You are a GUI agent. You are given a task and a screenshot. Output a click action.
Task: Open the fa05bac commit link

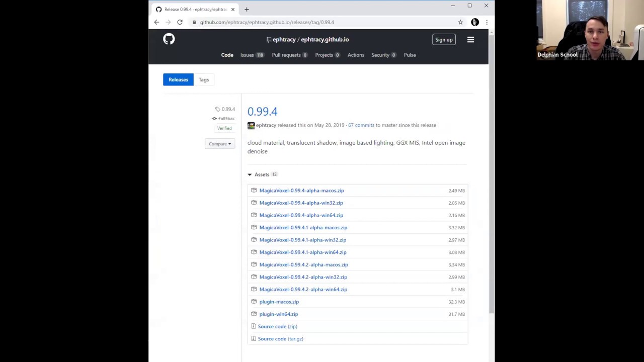click(226, 119)
